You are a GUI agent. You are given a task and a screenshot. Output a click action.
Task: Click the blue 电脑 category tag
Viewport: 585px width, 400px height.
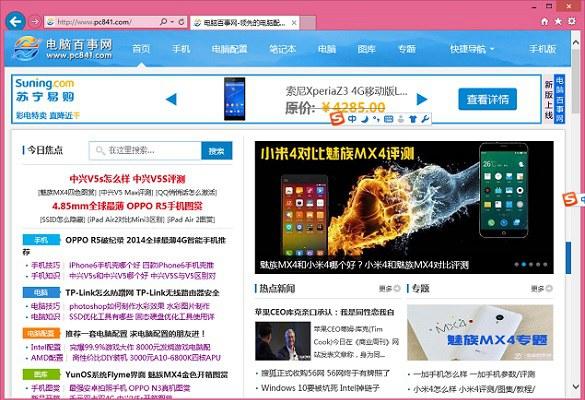pos(41,292)
